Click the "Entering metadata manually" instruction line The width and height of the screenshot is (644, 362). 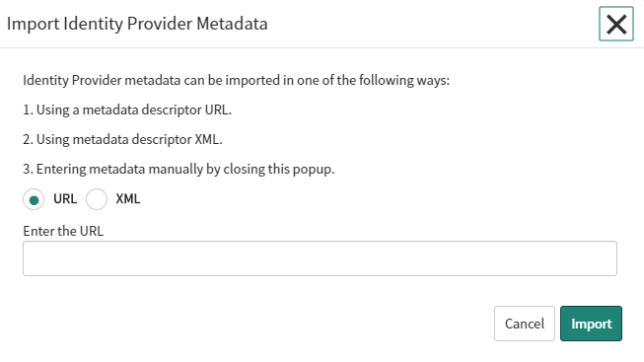tap(179, 169)
